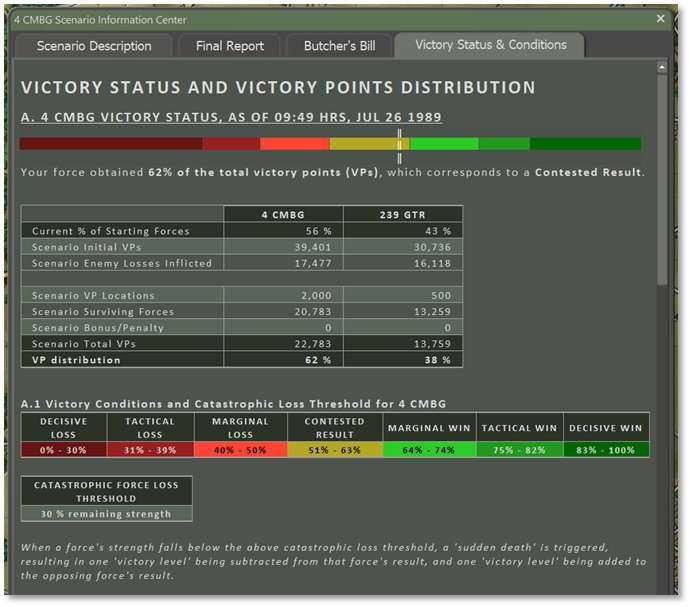Image resolution: width=690 pixels, height=607 pixels.
Task: Click the Marginal Win 64% - 74% cell
Action: click(430, 449)
